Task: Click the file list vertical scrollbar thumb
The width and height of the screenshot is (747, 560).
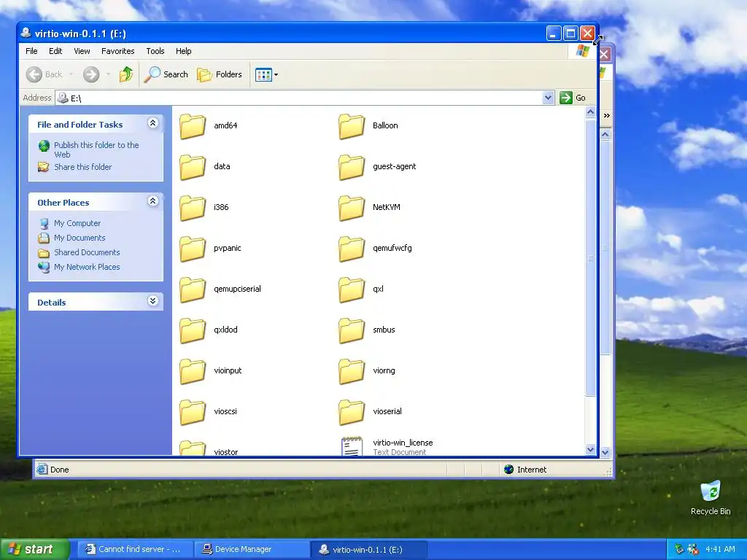Action: (590, 257)
